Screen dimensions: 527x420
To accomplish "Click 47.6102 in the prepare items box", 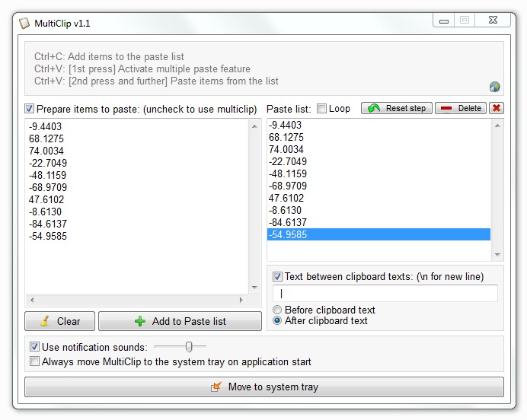I will pos(46,199).
